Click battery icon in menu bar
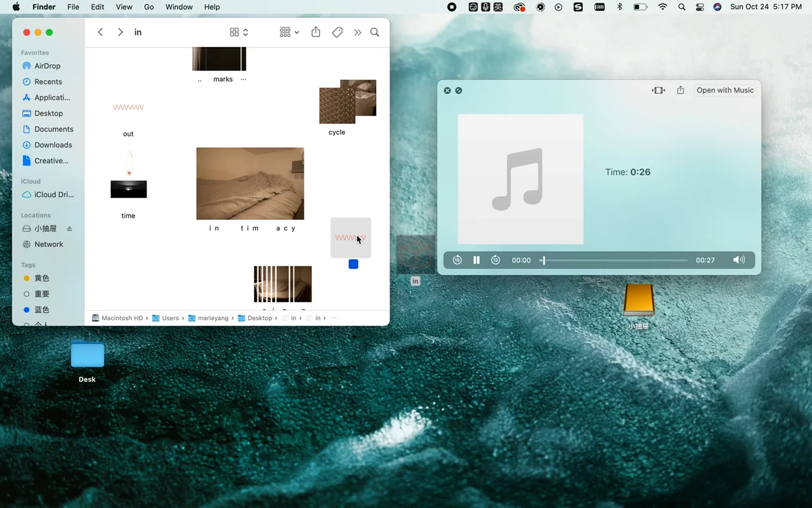Image resolution: width=812 pixels, height=508 pixels. [x=640, y=7]
